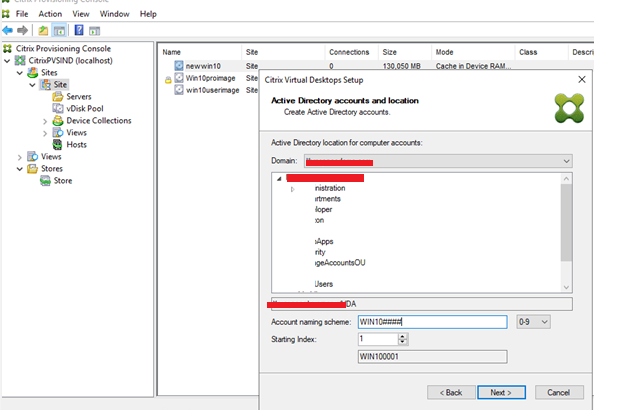Image resolution: width=620 pixels, height=410 pixels.
Task: Collapse the Stores tree node
Action: click(x=20, y=169)
